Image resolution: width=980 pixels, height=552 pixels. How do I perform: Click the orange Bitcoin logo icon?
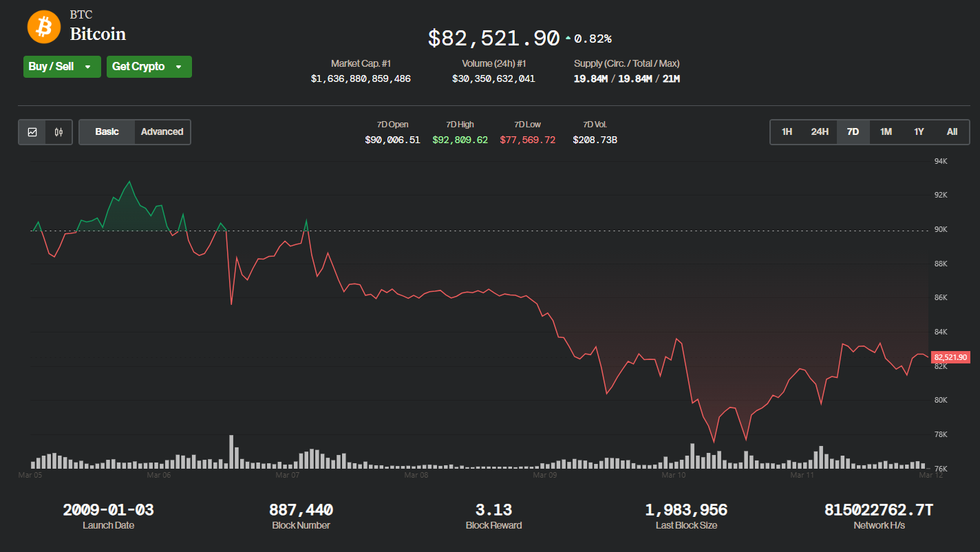point(44,27)
